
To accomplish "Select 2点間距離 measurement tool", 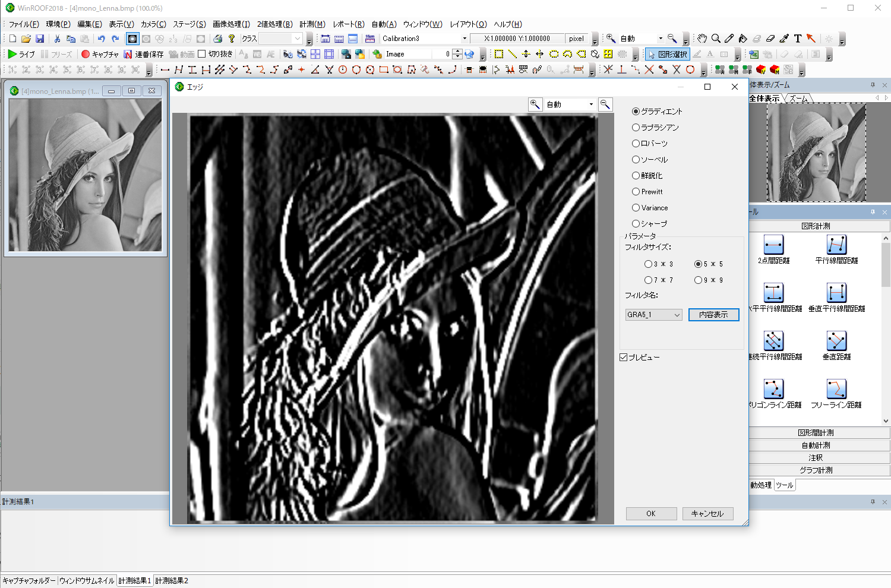I will point(773,249).
